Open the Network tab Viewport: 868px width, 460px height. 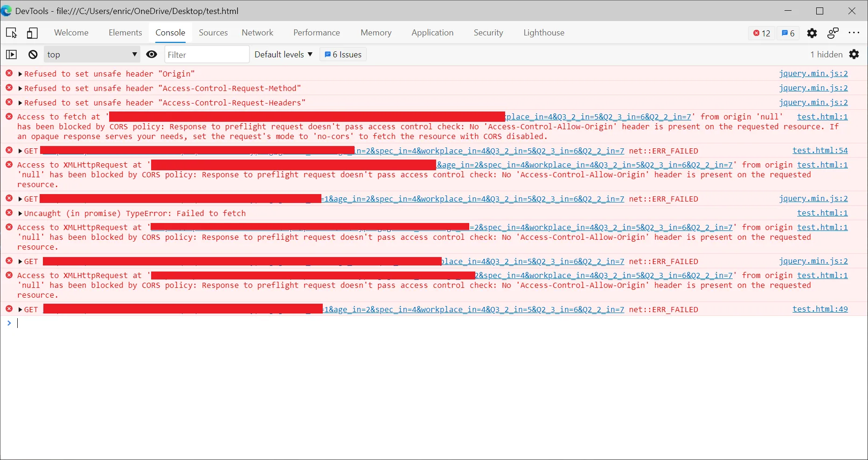(x=257, y=33)
